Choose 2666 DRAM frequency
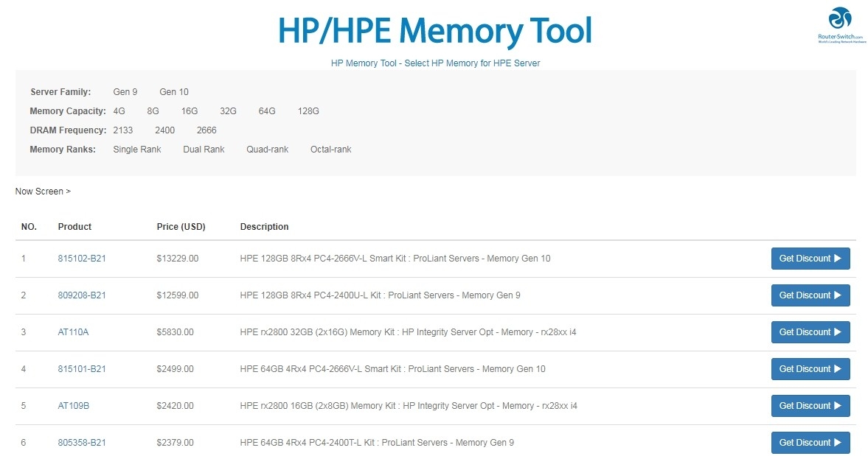The image size is (868, 456). click(x=206, y=130)
